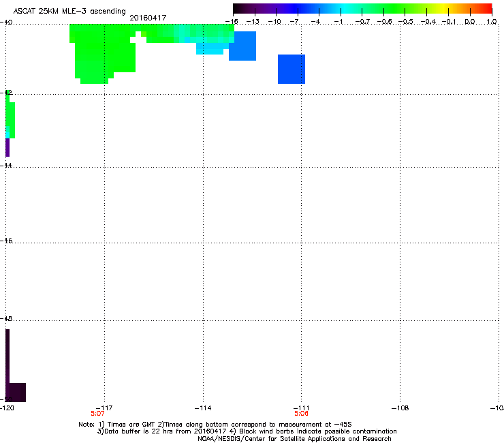Click the -4 color scale label
This screenshot has height=443, width=504.
pyautogui.click(x=317, y=22)
